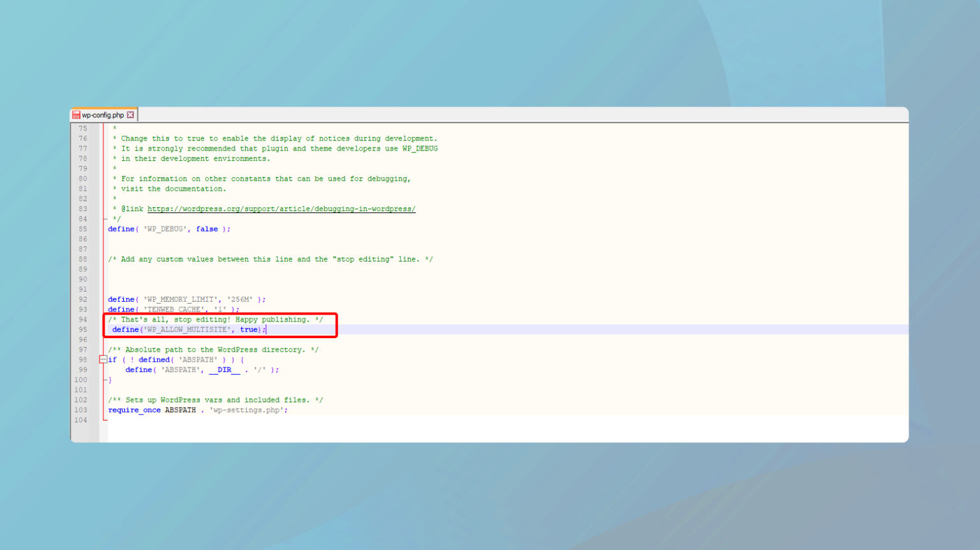The image size is (980, 550).
Task: Click line number 85 in the margin
Action: pos(82,229)
